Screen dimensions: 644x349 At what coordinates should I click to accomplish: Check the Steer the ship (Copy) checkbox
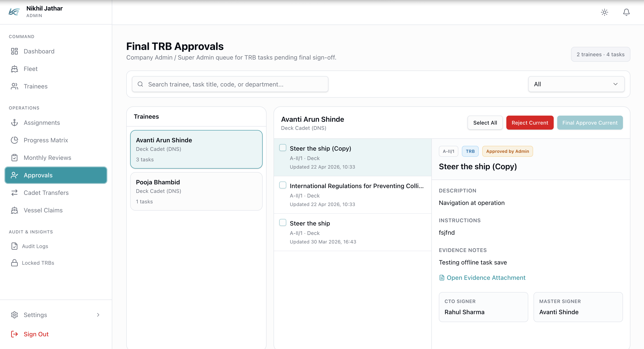pyautogui.click(x=283, y=148)
